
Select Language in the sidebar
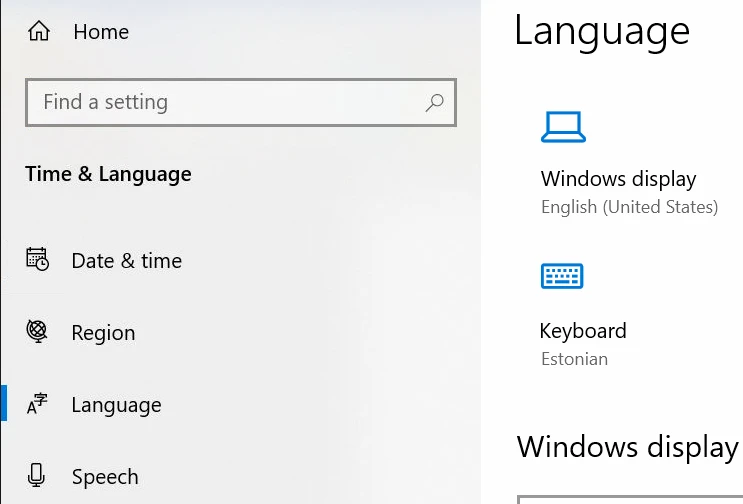tap(116, 405)
